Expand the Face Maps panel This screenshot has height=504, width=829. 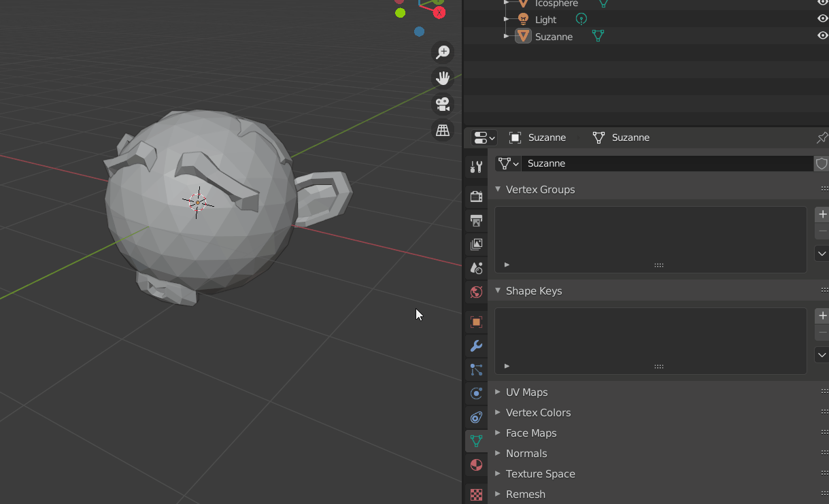click(x=498, y=433)
